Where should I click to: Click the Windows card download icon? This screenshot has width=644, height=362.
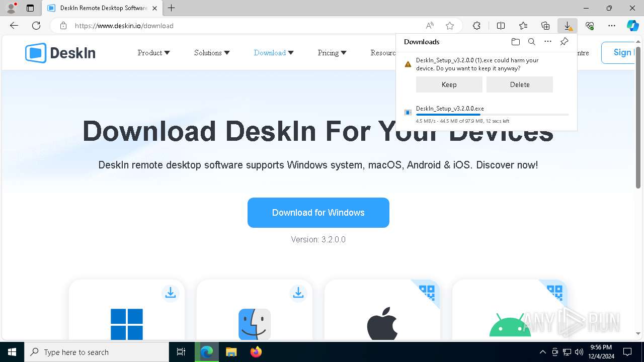click(171, 293)
